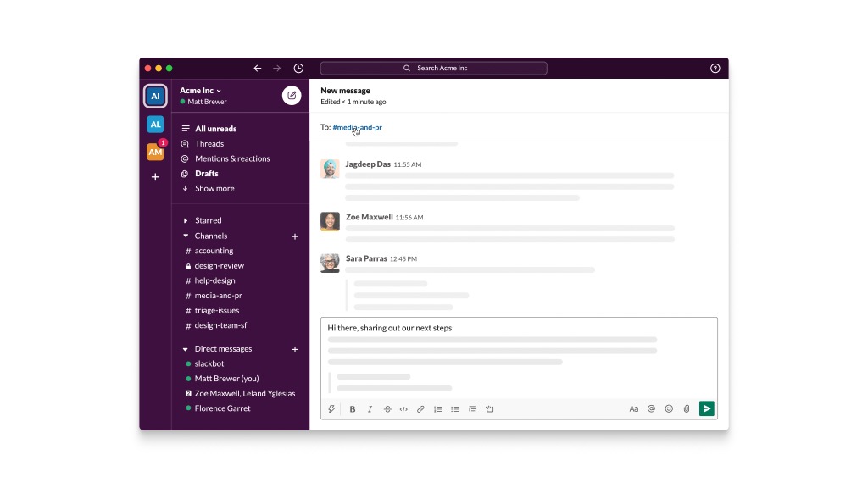Click Sara Parras's avatar
The width and height of the screenshot is (868, 488).
coord(330,263)
